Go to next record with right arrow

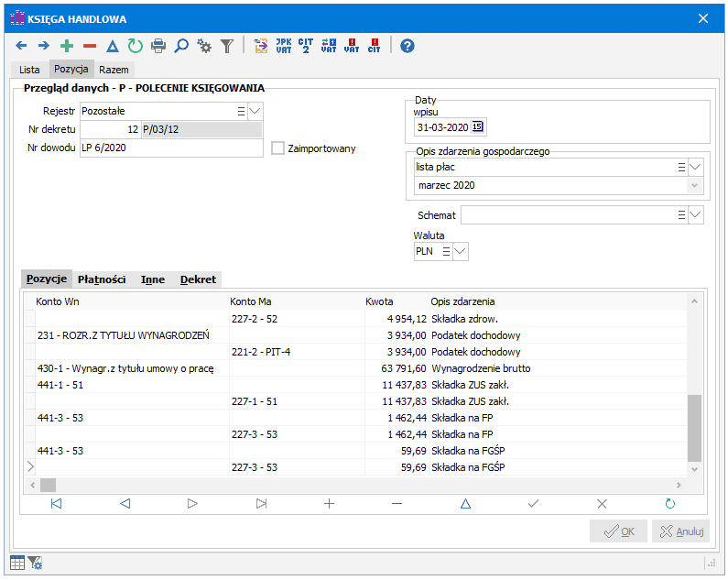coord(44,46)
